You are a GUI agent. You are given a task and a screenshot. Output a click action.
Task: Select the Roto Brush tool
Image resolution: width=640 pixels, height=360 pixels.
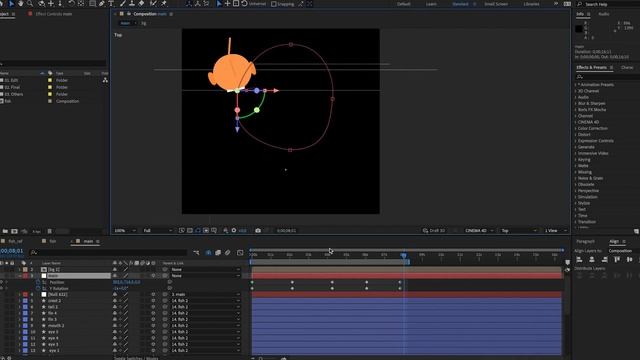coord(153,4)
